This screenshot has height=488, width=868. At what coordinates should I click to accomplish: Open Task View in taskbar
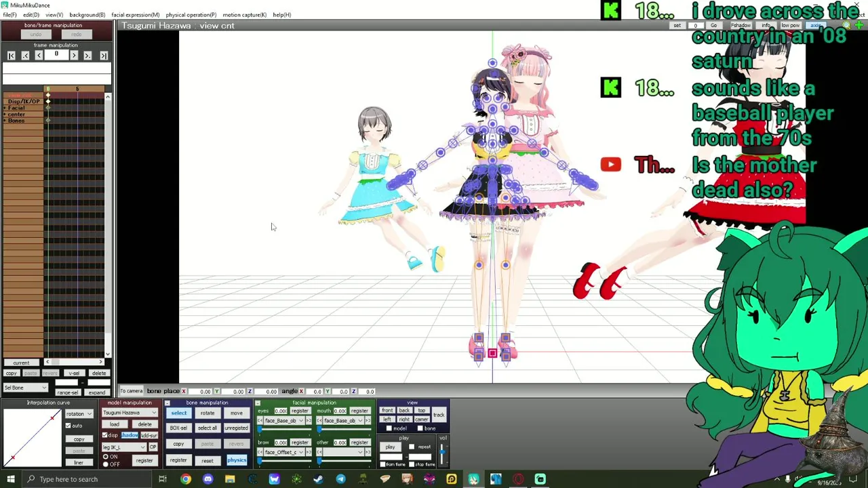tap(163, 479)
